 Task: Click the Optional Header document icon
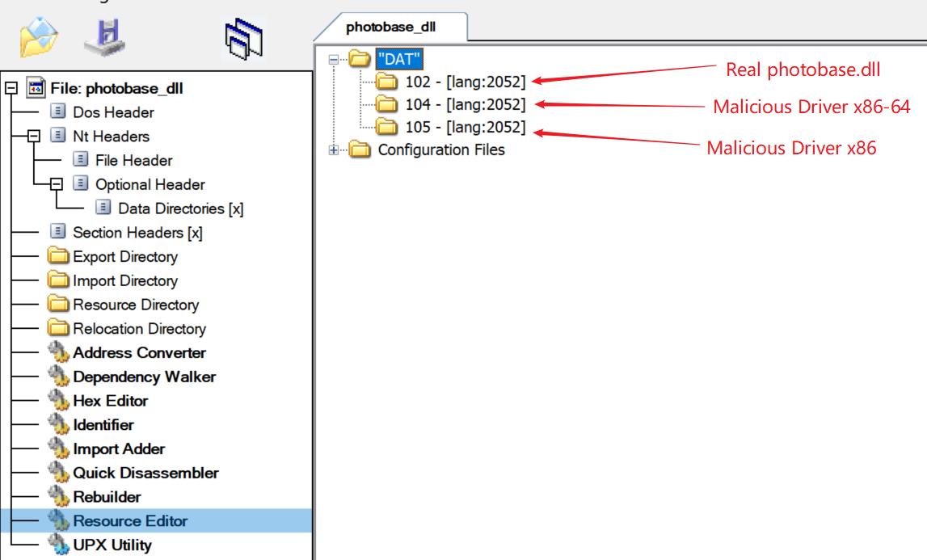(80, 183)
